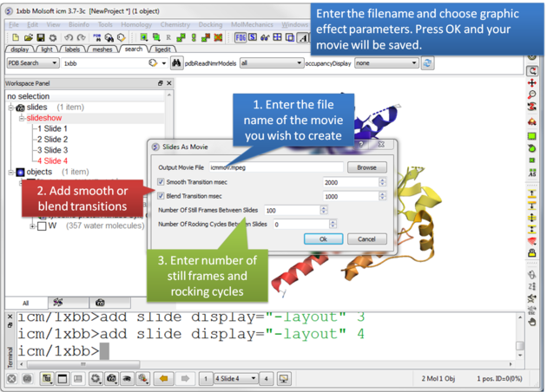The width and height of the screenshot is (547, 392).
Task: Click the Open folder icon in toolbar
Action: pyautogui.click(x=29, y=38)
